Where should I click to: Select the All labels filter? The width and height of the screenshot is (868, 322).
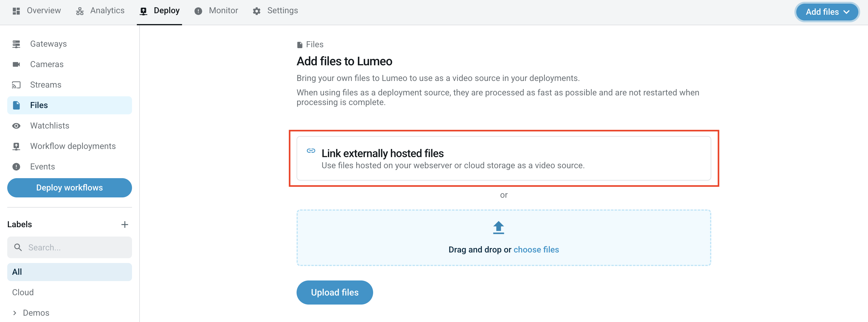[69, 272]
